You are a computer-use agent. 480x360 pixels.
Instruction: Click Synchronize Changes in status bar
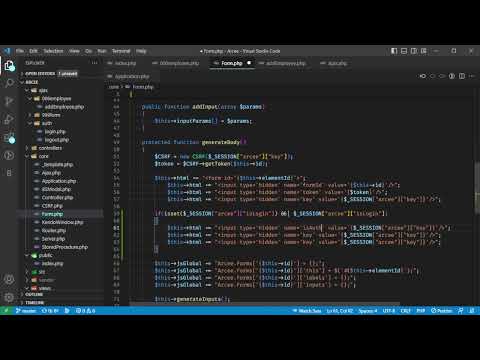(50, 311)
